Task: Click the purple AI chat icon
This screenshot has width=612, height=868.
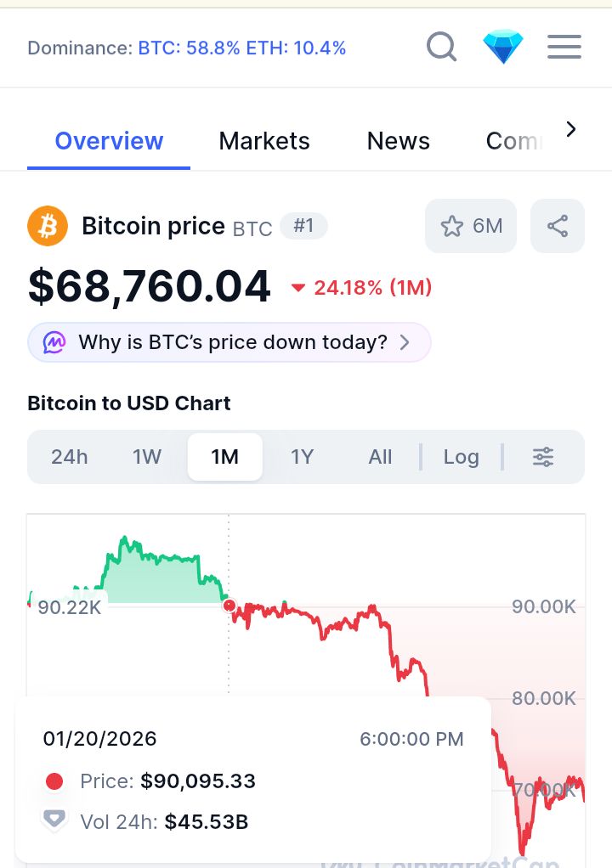Action: point(54,342)
